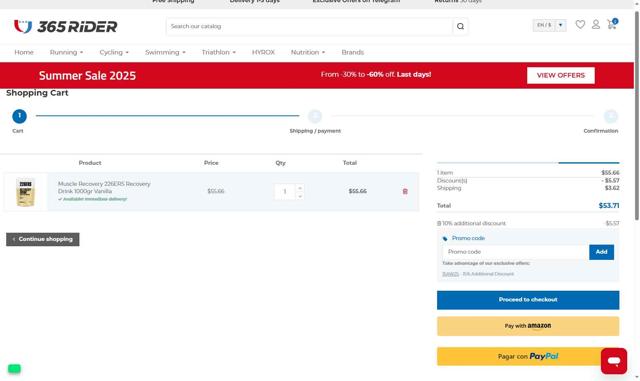Click the Summer Sale 2025 banner text

tap(87, 76)
